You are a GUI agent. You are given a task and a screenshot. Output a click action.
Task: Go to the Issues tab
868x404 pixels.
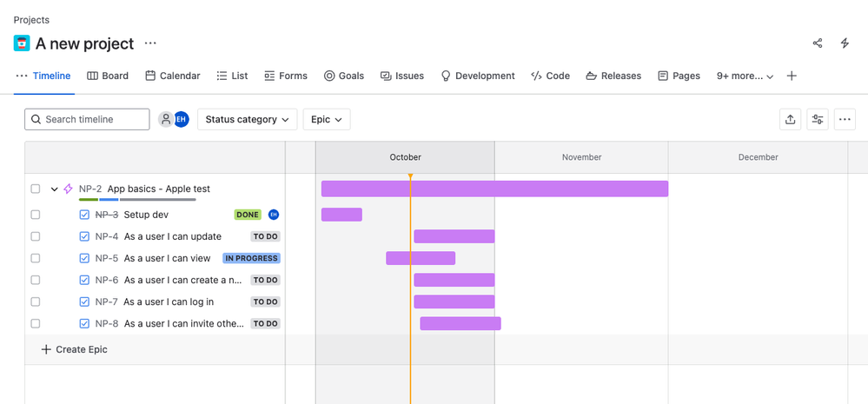(402, 76)
